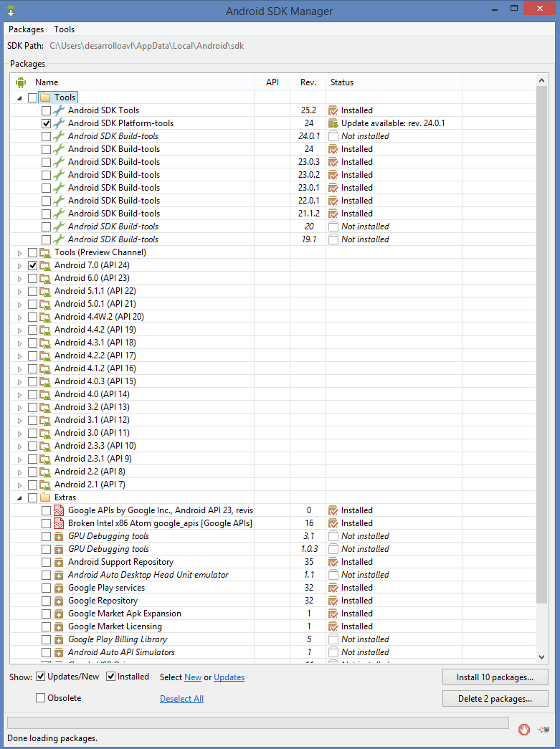Check the Tools group checkbox
Screen dimensions: 560x749
32,97
